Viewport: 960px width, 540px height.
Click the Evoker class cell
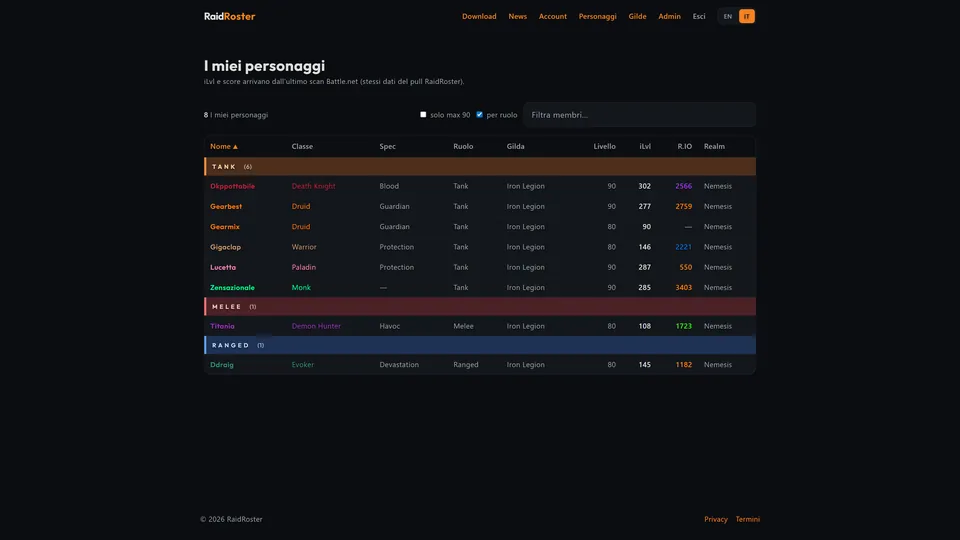(302, 364)
